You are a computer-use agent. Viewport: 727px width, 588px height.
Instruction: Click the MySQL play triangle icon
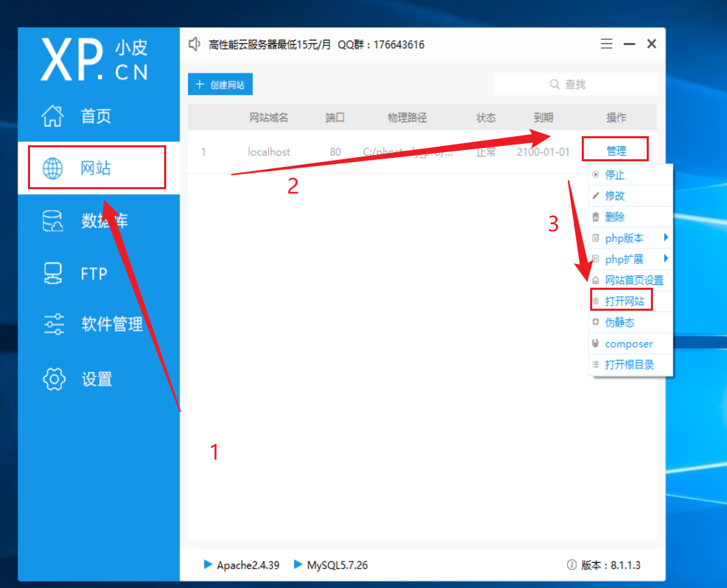click(298, 564)
